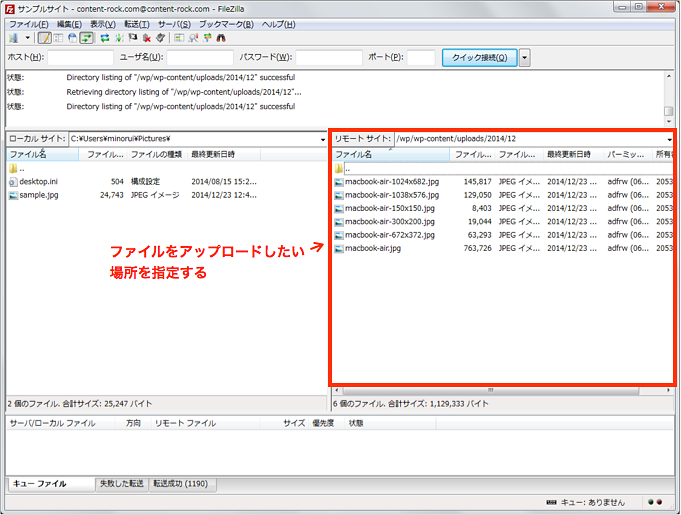The height and width of the screenshot is (515, 681).
Task: Open the 転送(T) menu
Action: pyautogui.click(x=137, y=24)
